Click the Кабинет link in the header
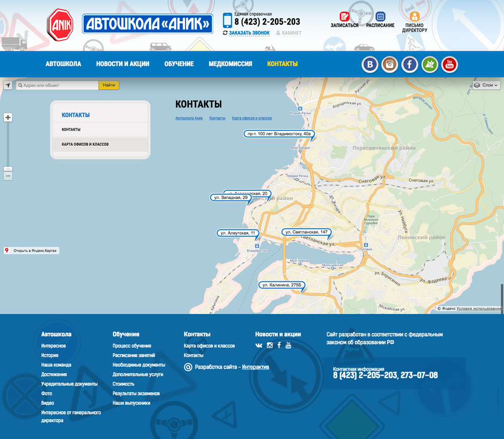The height and width of the screenshot is (439, 504). tap(291, 33)
